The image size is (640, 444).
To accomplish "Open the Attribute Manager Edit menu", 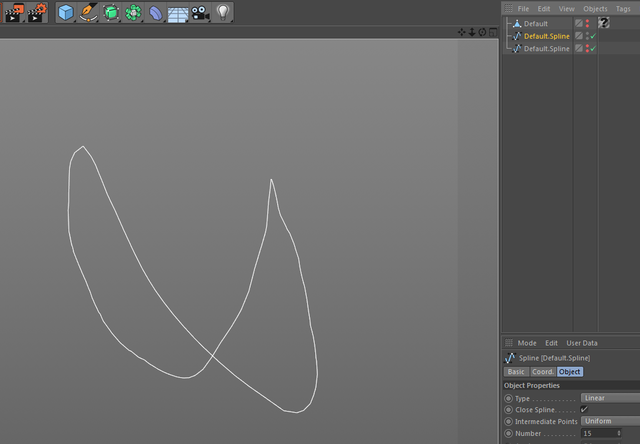I will (x=551, y=343).
